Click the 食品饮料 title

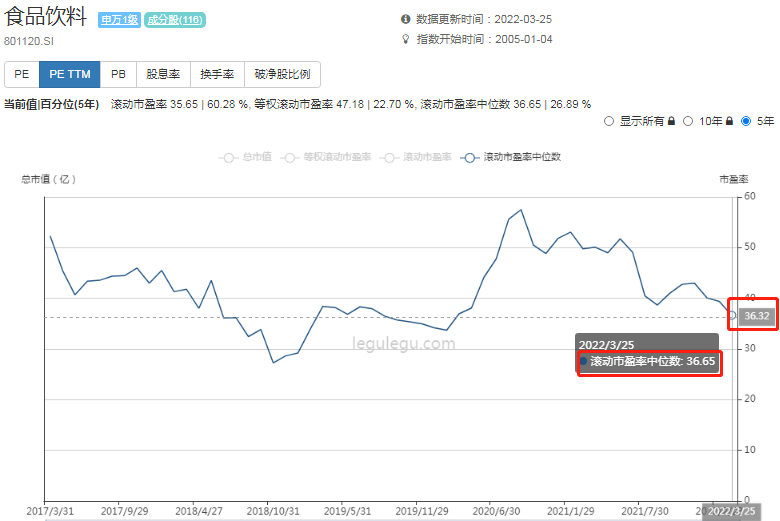46,16
